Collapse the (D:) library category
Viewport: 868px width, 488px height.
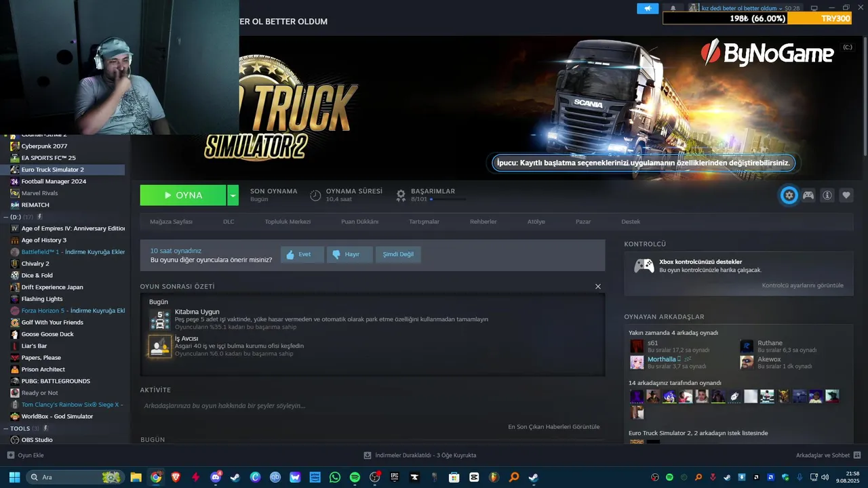tap(6, 217)
